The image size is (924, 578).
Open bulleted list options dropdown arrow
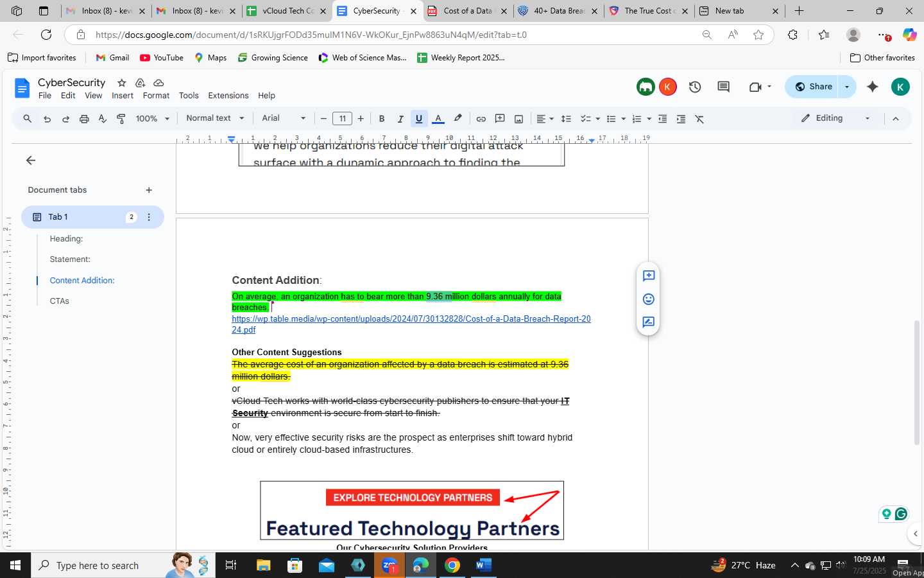coord(623,119)
